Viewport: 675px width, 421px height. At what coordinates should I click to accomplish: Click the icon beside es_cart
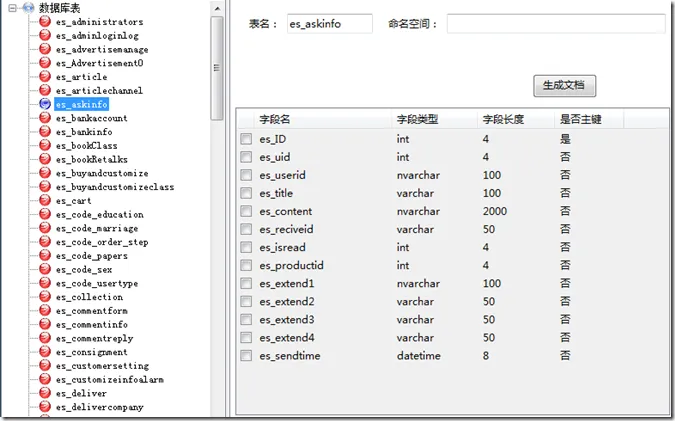[45, 200]
